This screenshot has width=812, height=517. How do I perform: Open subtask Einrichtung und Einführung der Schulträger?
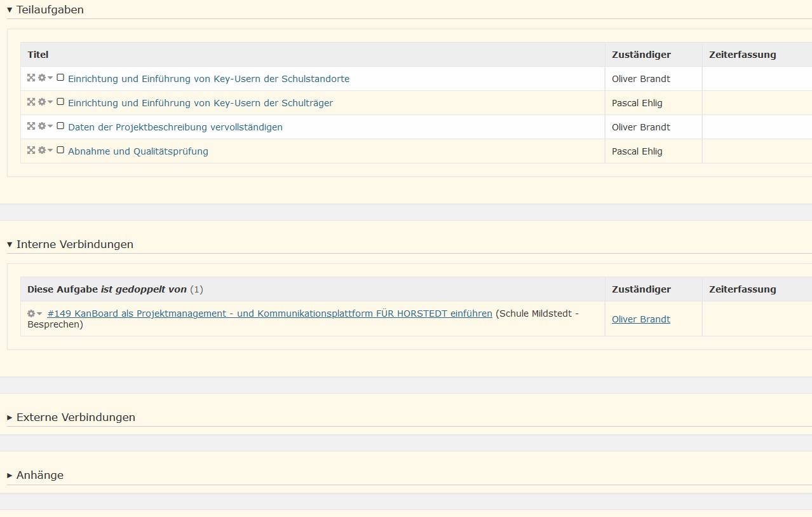pos(200,103)
